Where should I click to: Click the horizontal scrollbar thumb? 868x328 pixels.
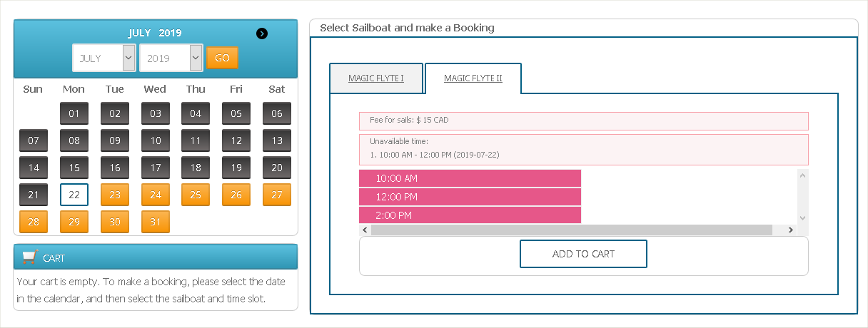click(x=572, y=230)
